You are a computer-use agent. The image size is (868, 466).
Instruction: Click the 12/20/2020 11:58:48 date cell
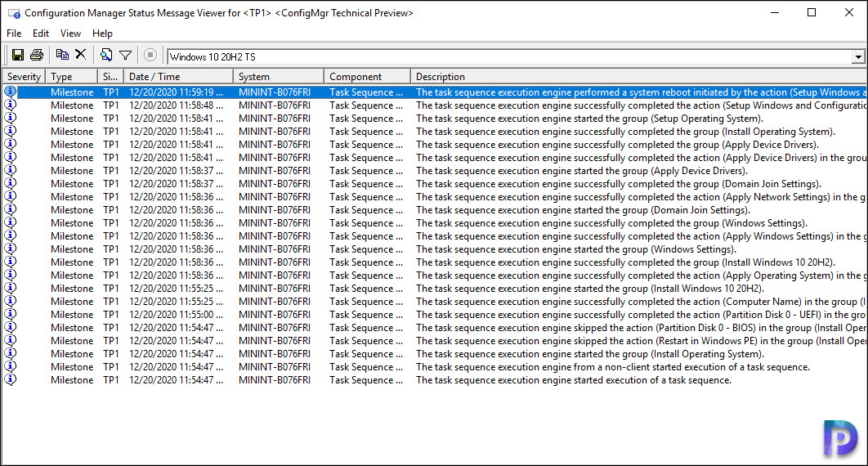click(x=176, y=105)
